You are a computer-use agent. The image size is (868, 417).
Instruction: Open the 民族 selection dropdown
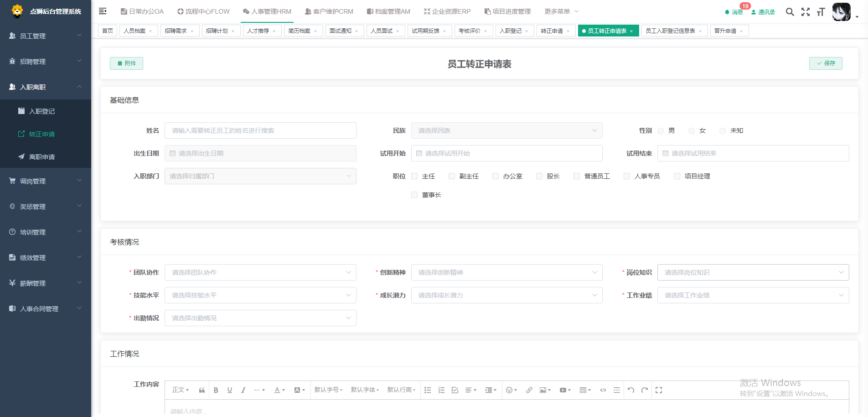coord(506,130)
